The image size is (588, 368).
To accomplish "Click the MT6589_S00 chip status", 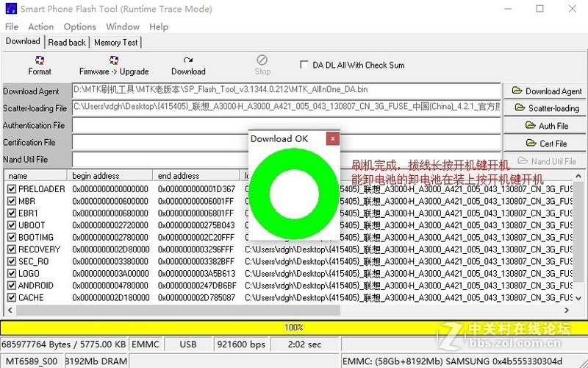I will 32,361.
